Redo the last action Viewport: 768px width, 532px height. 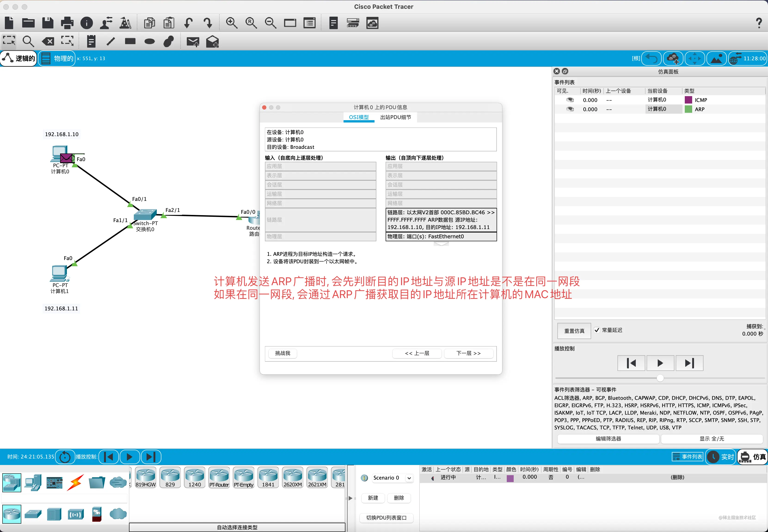[x=208, y=23]
